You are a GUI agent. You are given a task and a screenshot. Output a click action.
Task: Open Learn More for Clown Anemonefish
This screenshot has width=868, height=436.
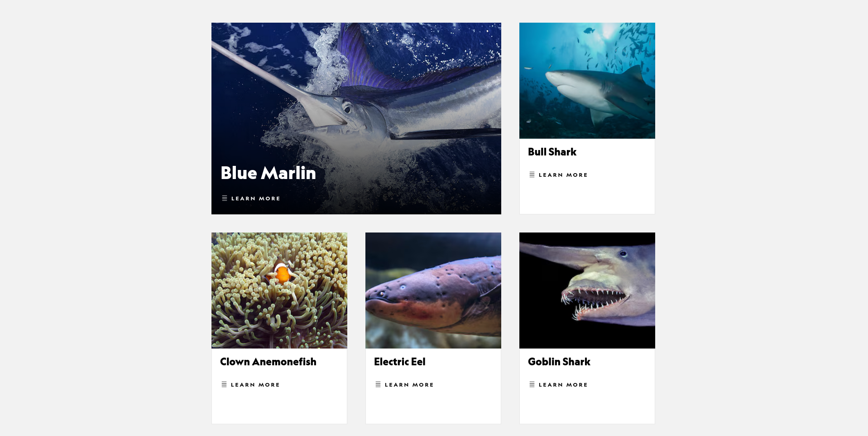[255, 385]
